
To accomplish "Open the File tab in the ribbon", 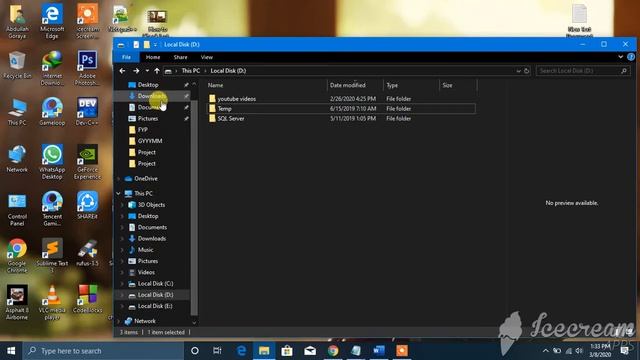I will point(127,57).
